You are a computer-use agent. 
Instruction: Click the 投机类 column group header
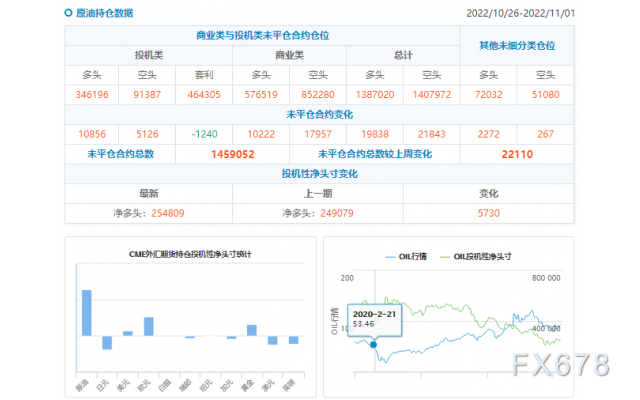point(149,55)
